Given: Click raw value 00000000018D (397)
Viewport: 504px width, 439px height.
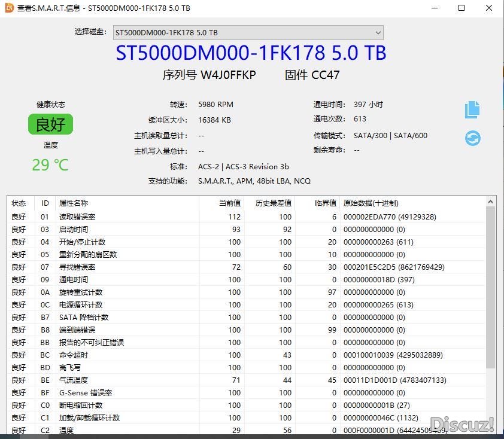Looking at the screenshot, I should pos(379,280).
